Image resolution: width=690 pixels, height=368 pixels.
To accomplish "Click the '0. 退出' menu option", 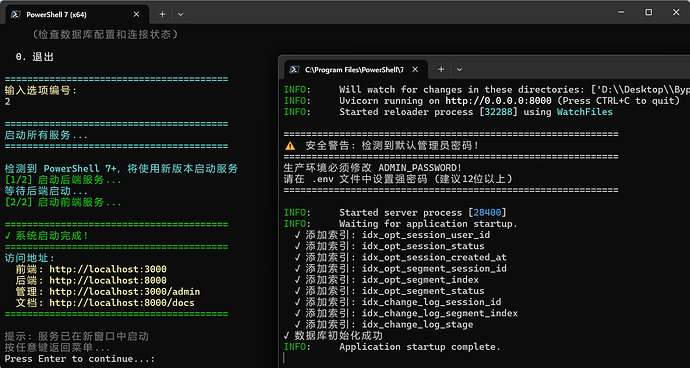I will (35, 57).
